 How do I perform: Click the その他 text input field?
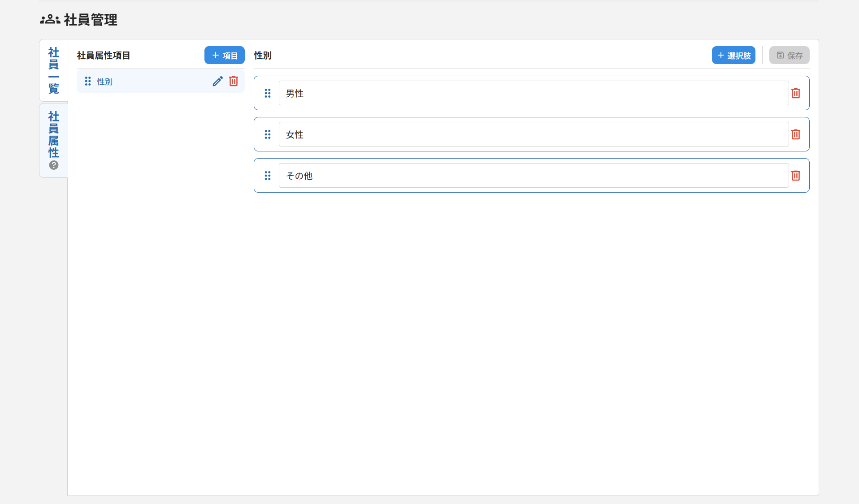493,176
